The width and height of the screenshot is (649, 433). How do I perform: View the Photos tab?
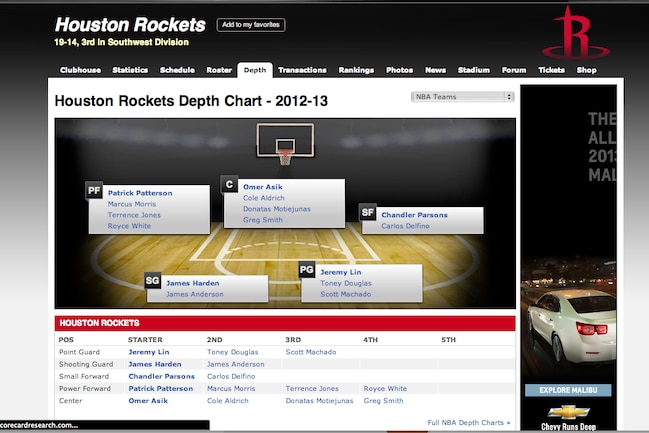coord(399,70)
